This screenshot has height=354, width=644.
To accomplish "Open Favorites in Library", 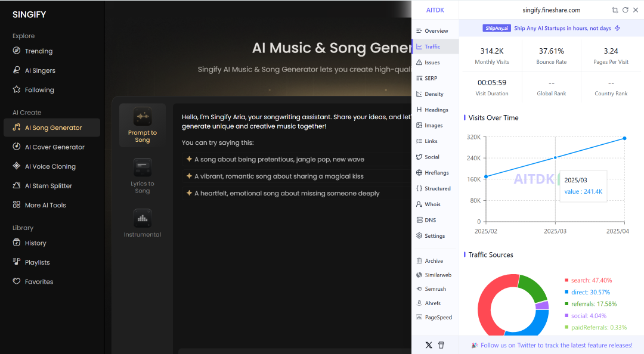I will click(33, 281).
